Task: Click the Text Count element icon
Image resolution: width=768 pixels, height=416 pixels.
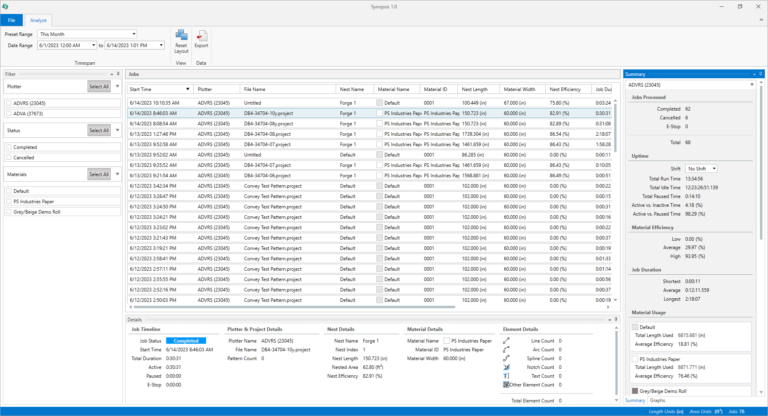Action: click(506, 376)
